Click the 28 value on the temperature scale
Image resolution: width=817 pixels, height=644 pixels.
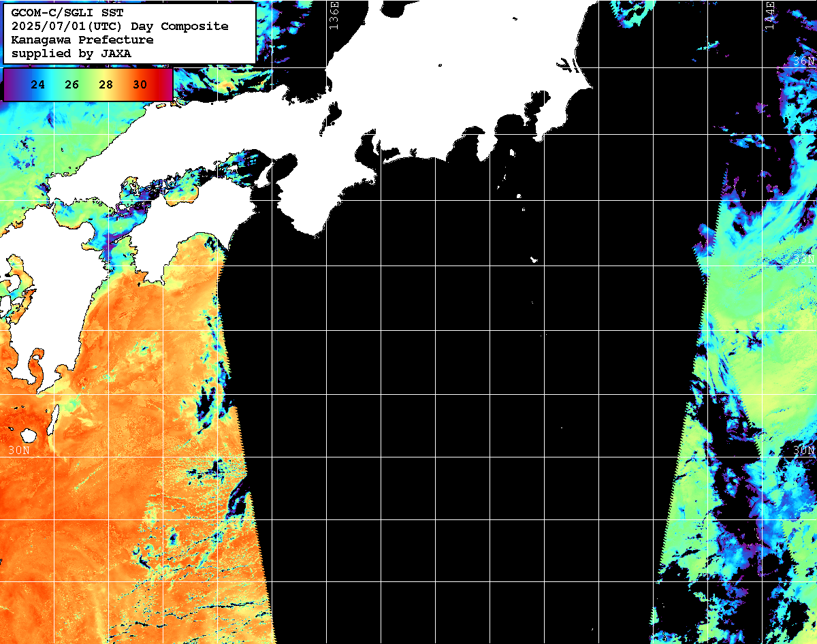106,85
